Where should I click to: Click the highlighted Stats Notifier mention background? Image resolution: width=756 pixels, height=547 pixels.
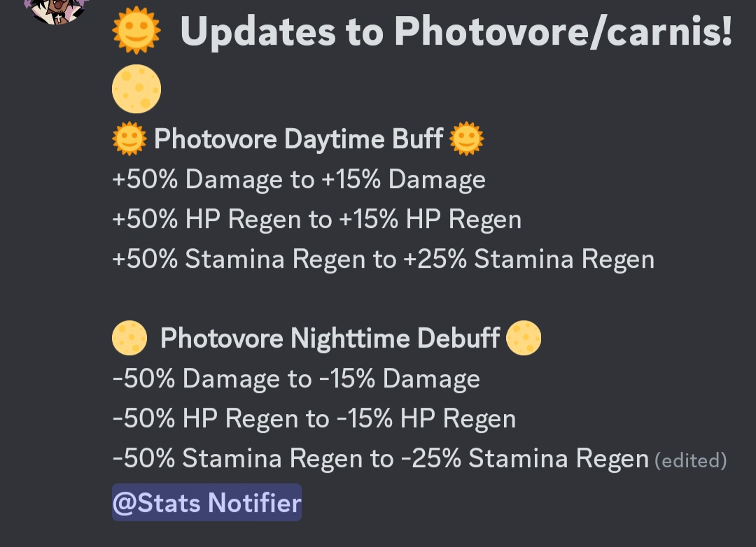206,502
